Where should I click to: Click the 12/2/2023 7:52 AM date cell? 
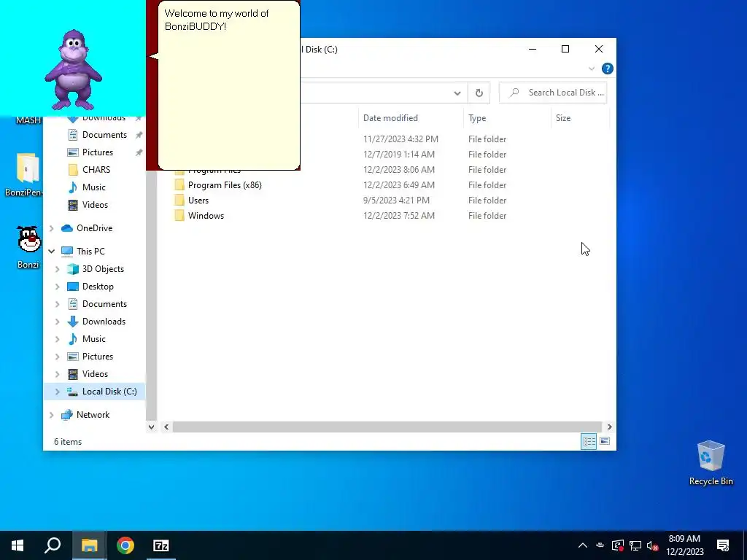click(x=399, y=216)
